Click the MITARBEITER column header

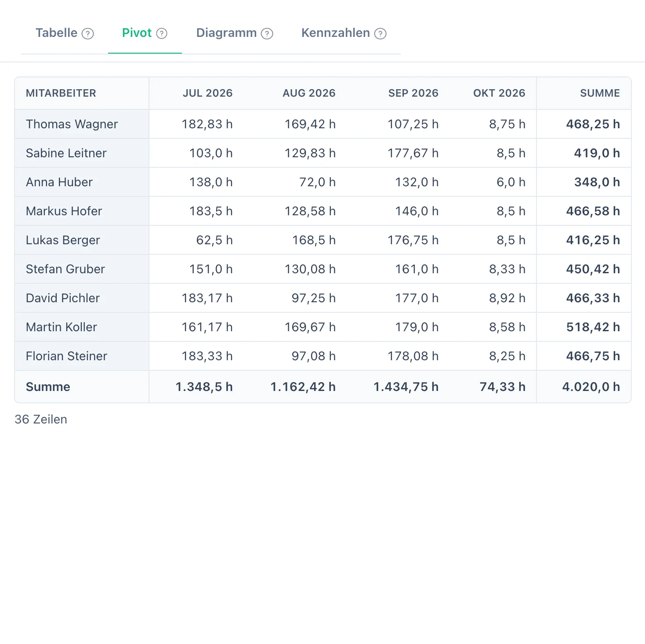pyautogui.click(x=61, y=93)
